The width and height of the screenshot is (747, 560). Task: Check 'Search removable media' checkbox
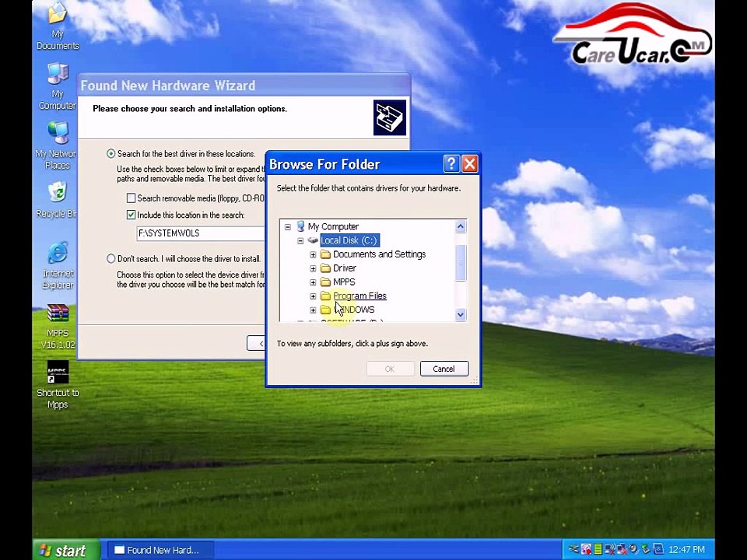[131, 198]
